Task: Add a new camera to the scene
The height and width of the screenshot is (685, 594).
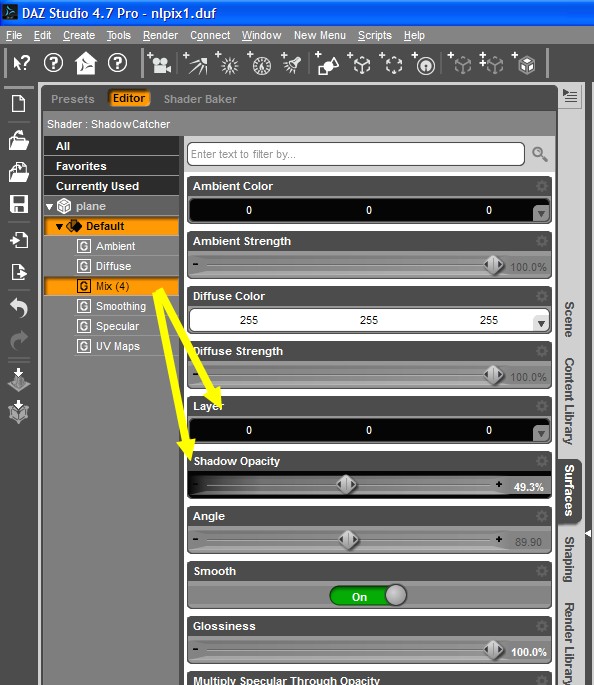Action: [x=159, y=64]
